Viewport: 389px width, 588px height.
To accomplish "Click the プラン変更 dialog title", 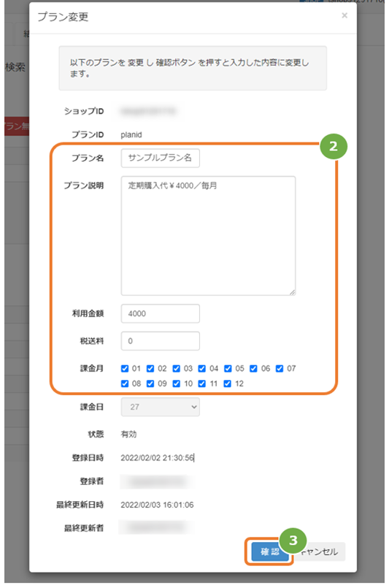I will tap(63, 17).
